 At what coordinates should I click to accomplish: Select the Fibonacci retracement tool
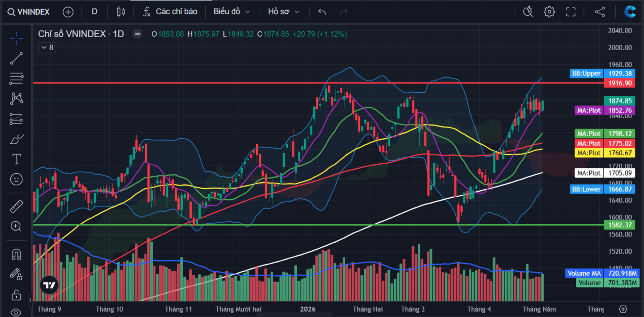click(x=17, y=78)
